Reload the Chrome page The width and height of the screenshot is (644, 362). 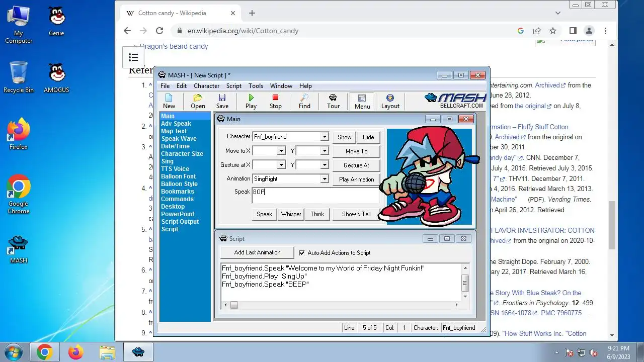pos(159,31)
